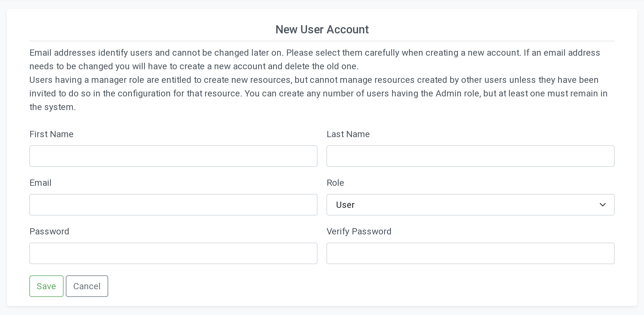Image resolution: width=644 pixels, height=315 pixels.
Task: Select the Password input field
Action: pos(173,253)
